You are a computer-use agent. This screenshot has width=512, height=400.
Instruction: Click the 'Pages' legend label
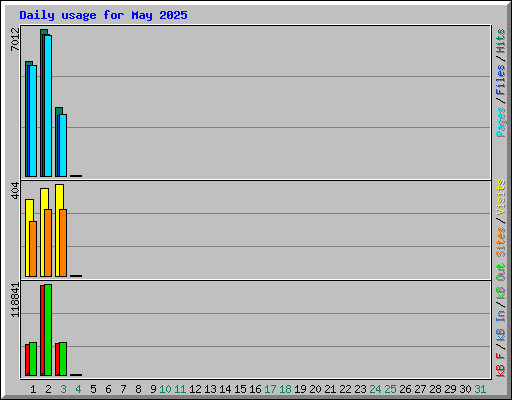500,122
